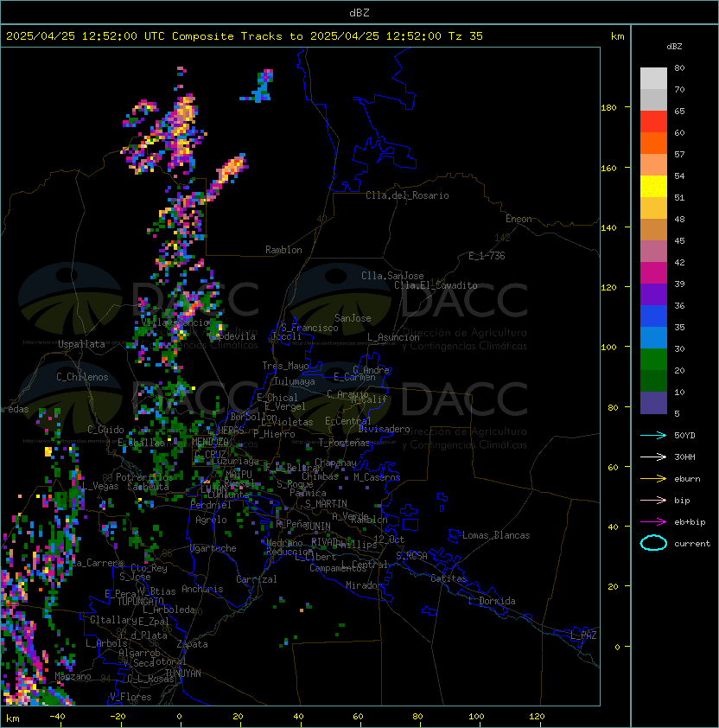
Task: Click the 'Tz 35' threshold text
Action: click(466, 36)
